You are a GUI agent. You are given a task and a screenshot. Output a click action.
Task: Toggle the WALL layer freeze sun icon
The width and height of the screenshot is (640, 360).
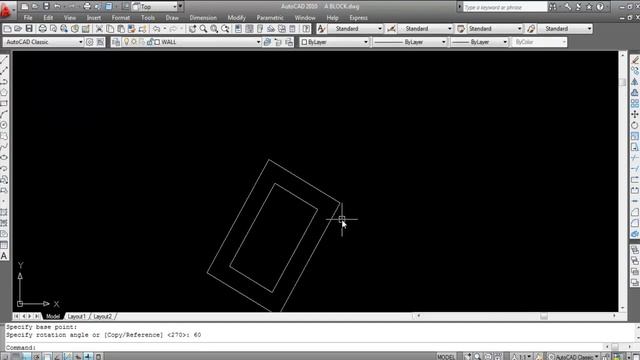coord(134,42)
